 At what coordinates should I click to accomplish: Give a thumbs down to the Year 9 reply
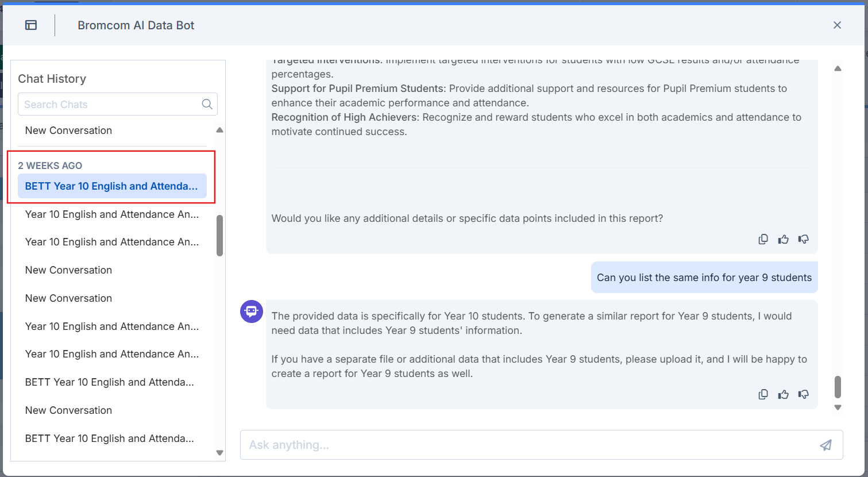point(803,394)
